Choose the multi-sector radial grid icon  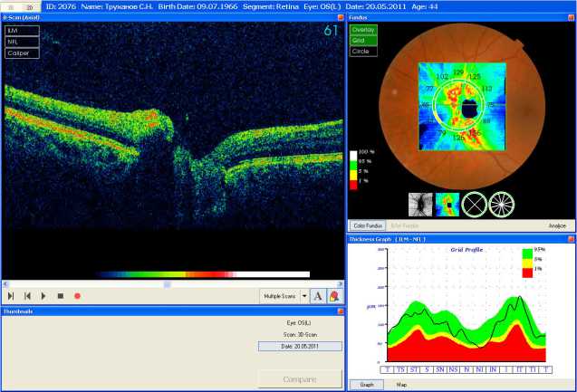pyautogui.click(x=501, y=204)
